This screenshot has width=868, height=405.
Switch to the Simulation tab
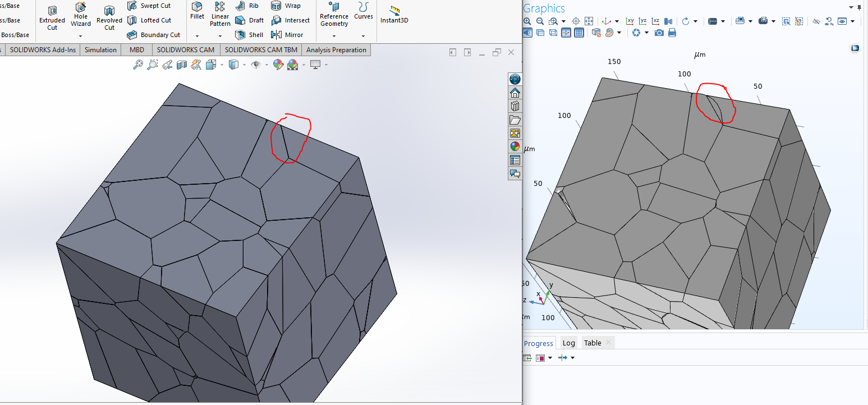100,50
